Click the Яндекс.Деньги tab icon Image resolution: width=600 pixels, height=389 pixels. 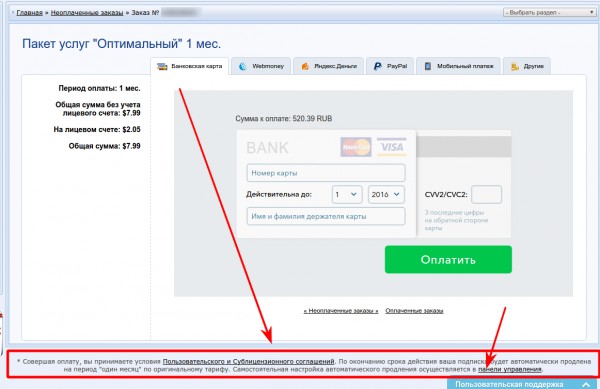click(305, 66)
